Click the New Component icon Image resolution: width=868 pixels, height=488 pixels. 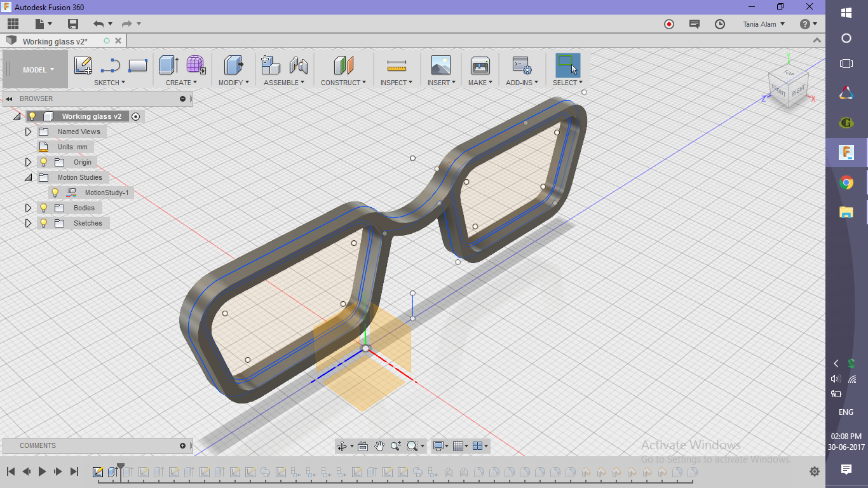pyautogui.click(x=271, y=65)
